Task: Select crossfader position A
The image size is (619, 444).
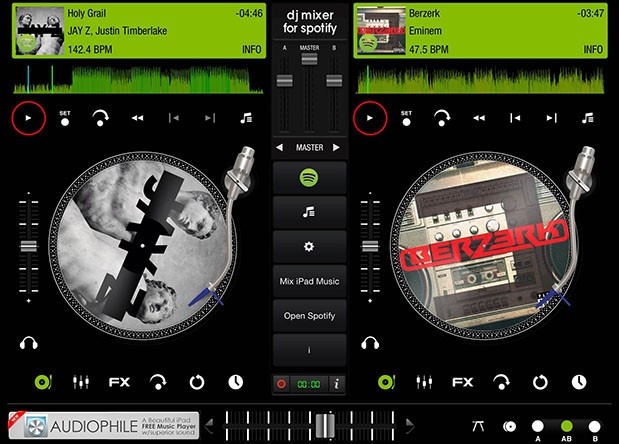Action: [x=538, y=426]
